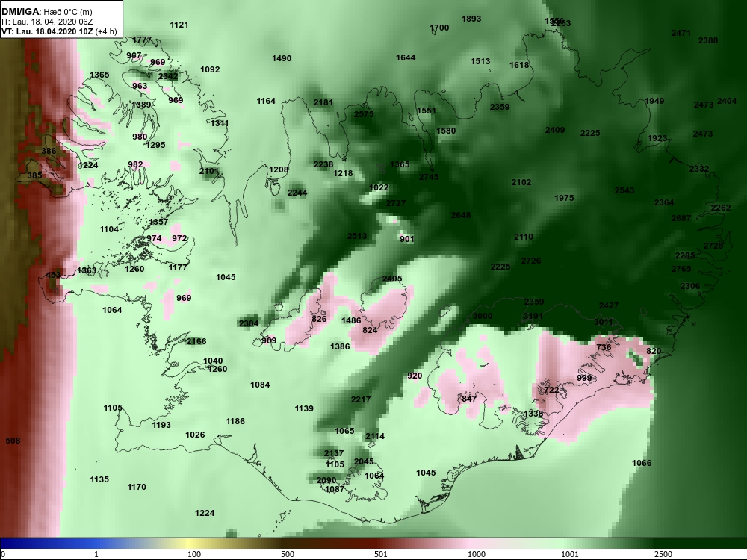Viewport: 747px width, 560px height.
Task: Select the map value 2304
Action: pos(249,323)
